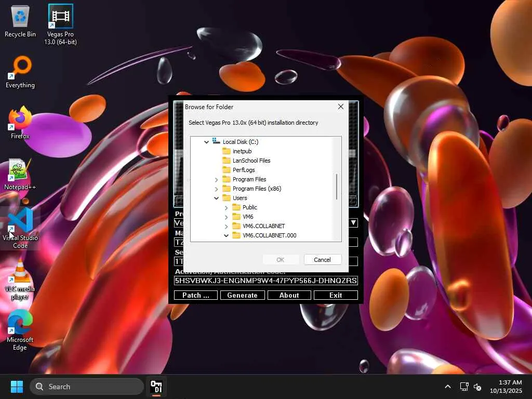Select the LanSchool Files folder

251,161
